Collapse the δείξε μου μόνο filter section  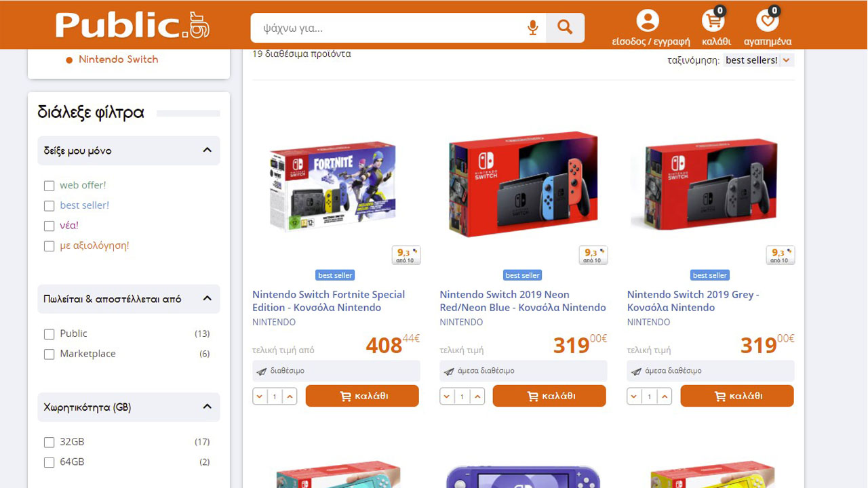coord(208,150)
